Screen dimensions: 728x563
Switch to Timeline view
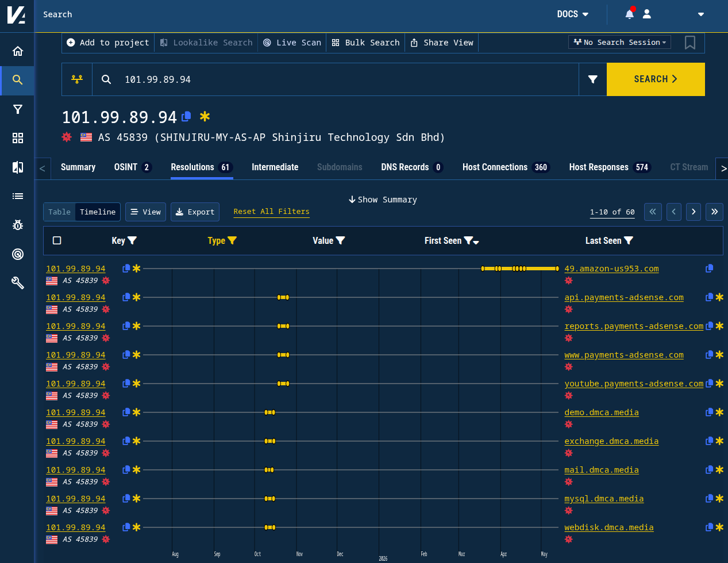click(x=98, y=212)
